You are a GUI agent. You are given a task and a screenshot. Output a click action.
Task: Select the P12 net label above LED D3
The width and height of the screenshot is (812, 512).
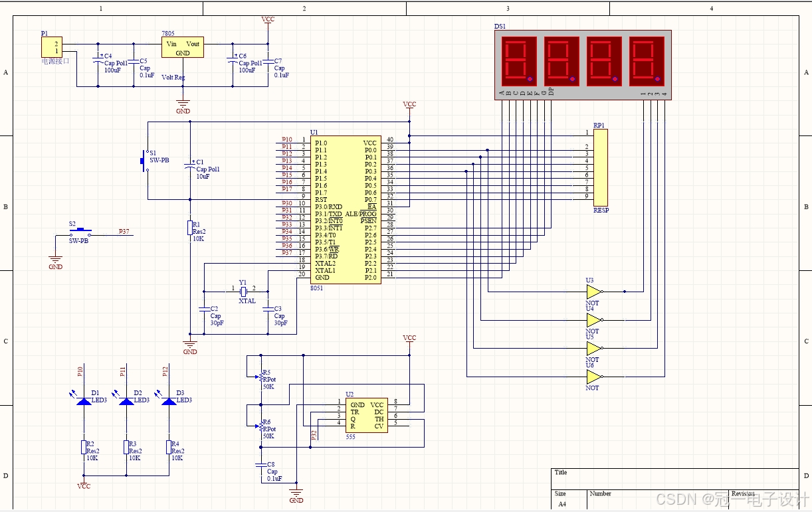(x=165, y=371)
